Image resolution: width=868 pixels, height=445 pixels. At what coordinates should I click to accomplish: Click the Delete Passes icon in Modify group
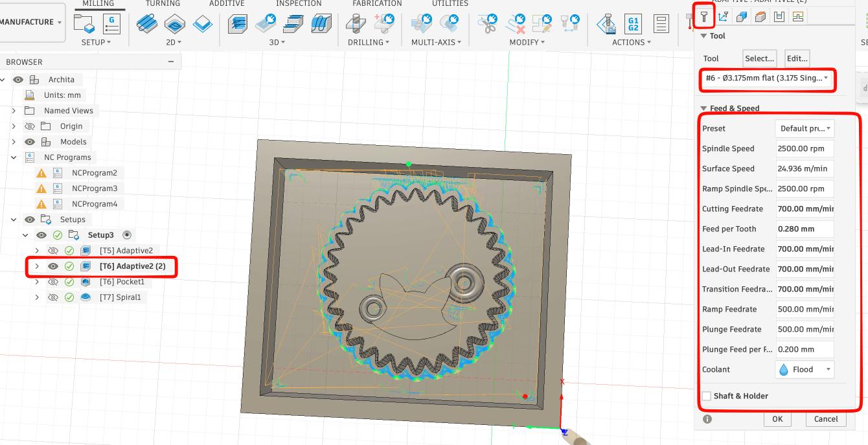click(x=516, y=23)
